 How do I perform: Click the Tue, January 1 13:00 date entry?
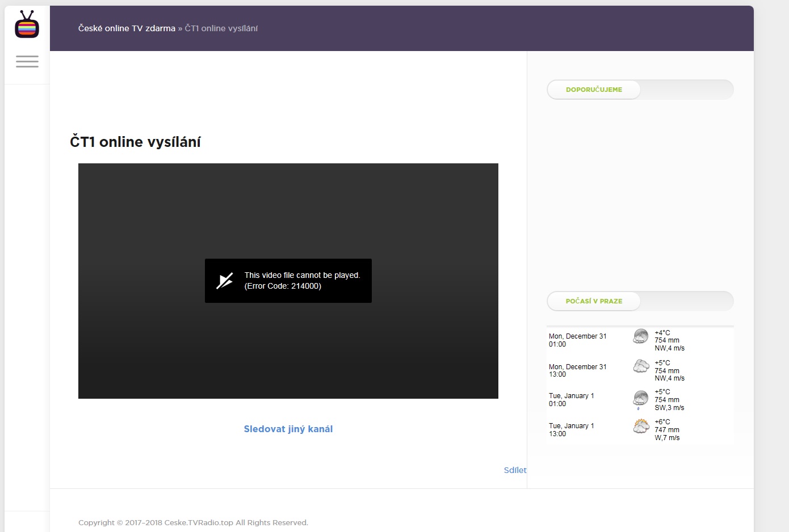571,430
